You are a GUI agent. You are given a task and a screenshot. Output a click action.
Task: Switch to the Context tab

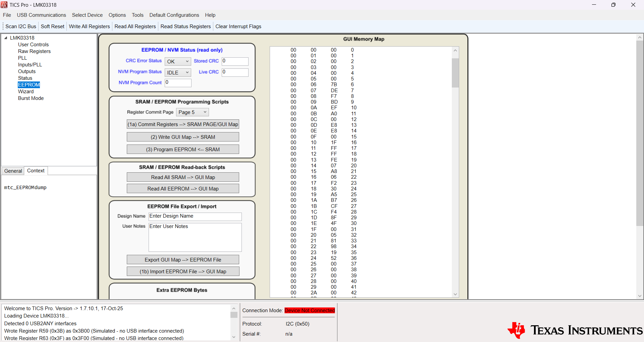tap(36, 171)
